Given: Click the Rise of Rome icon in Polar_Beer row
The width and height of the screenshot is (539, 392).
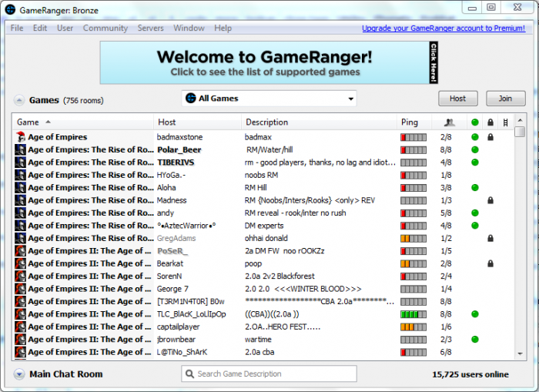Looking at the screenshot, I should click(x=21, y=149).
